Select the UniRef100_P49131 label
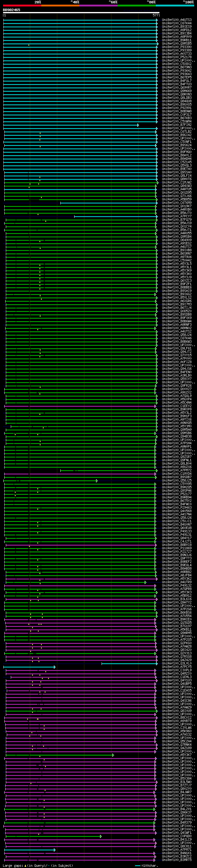197x868 pixels. 176,535
